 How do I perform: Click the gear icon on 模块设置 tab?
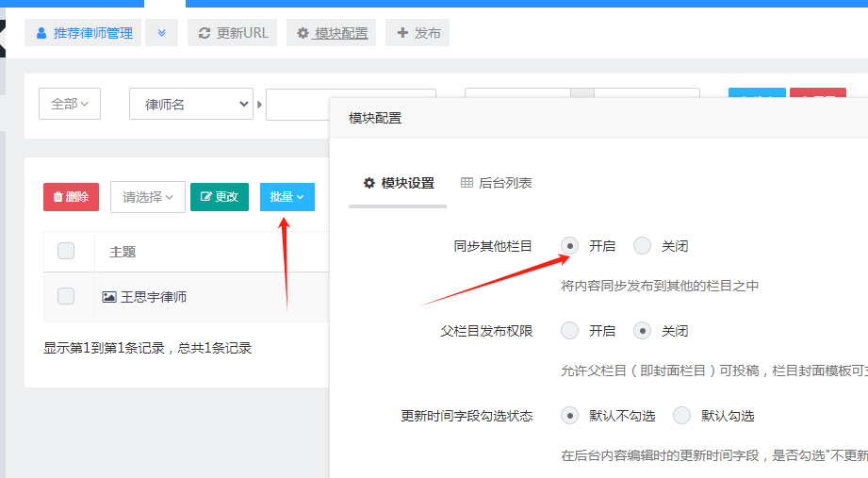point(369,183)
